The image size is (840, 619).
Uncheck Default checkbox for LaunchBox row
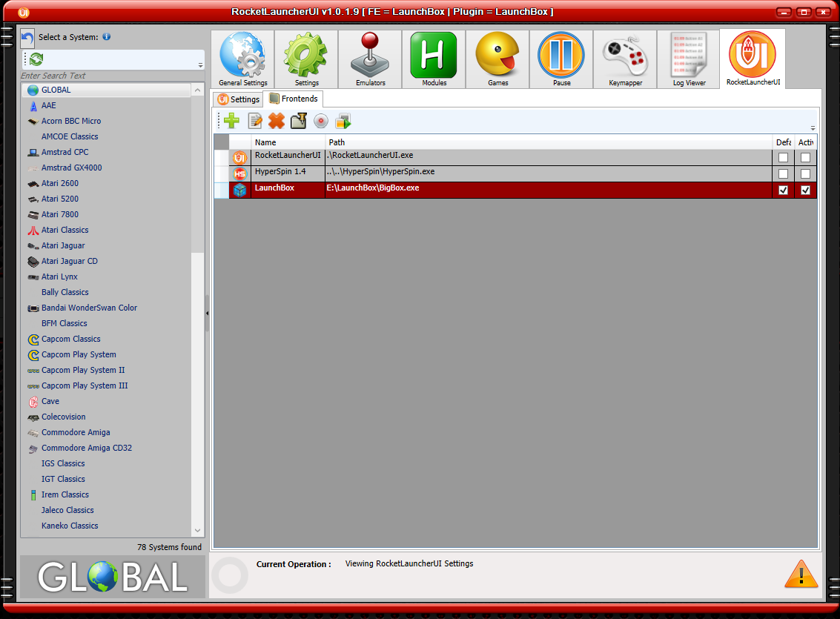click(x=783, y=190)
